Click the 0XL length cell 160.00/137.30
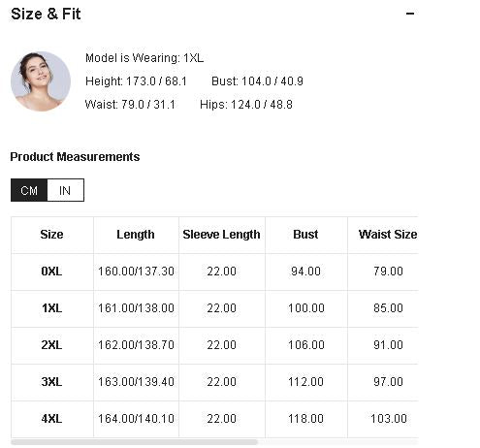This screenshot has width=480, height=448. [136, 272]
